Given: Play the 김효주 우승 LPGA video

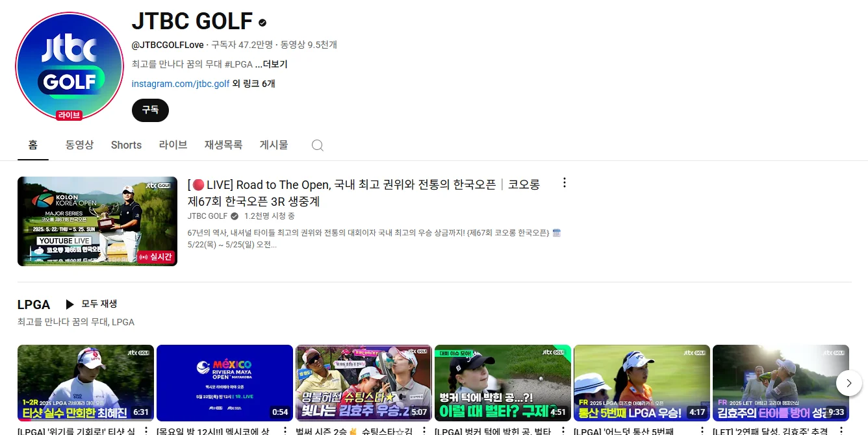Looking at the screenshot, I should point(364,383).
